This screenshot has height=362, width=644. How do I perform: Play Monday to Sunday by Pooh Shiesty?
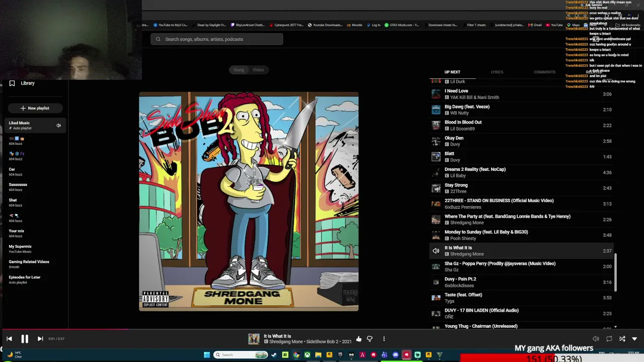[x=522, y=235]
